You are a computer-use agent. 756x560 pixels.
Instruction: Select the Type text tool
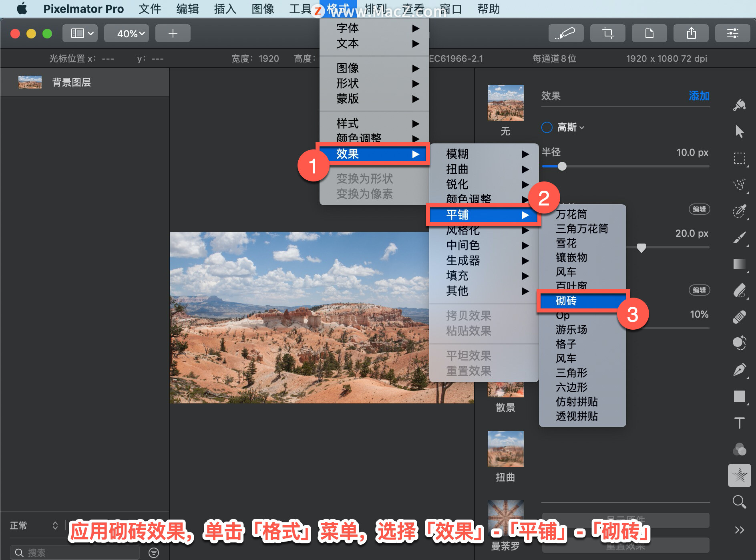(x=739, y=423)
